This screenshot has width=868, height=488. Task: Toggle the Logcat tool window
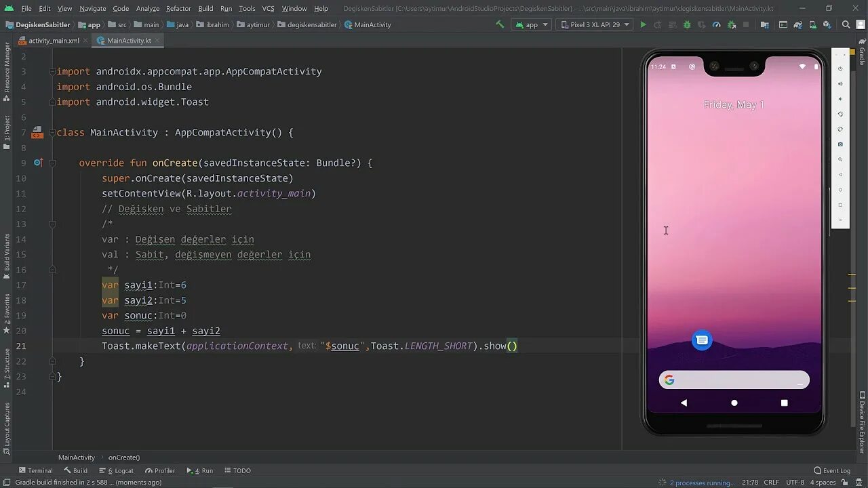coord(121,470)
